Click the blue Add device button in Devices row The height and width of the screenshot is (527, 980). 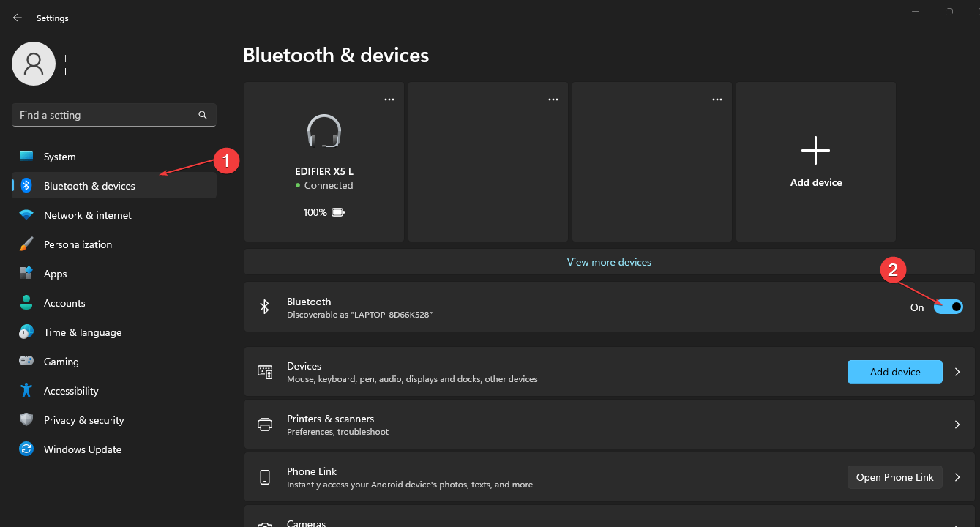(x=895, y=372)
